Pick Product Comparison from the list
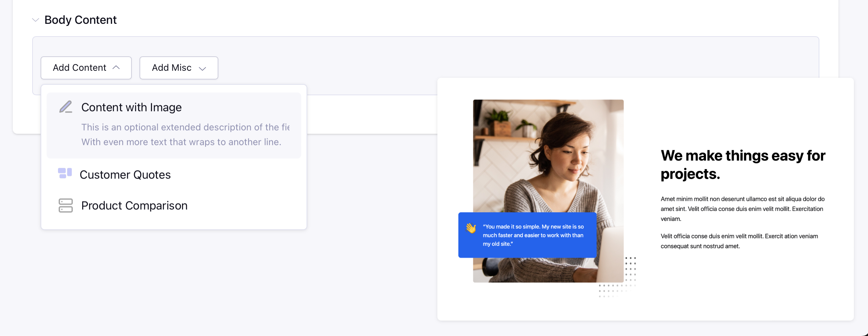 click(x=174, y=206)
